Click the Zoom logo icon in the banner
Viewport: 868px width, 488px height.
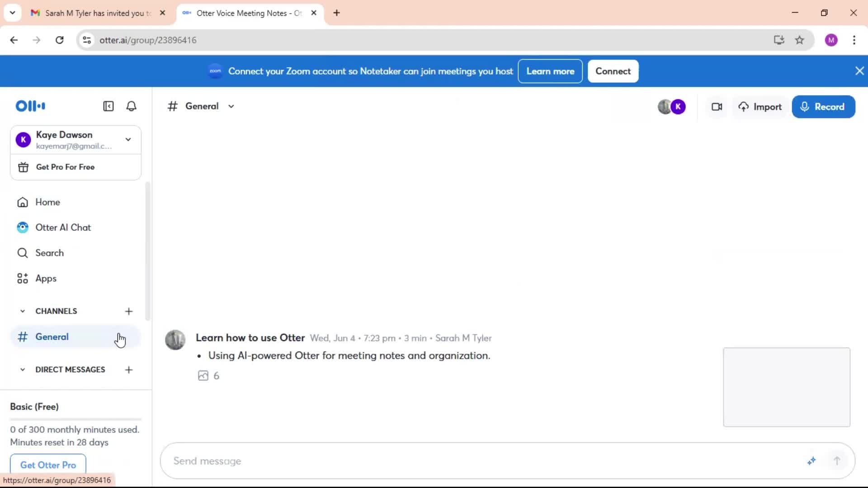pyautogui.click(x=215, y=71)
